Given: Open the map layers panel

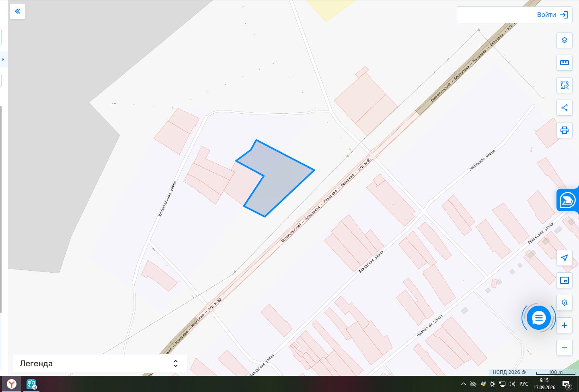Looking at the screenshot, I should [565, 40].
